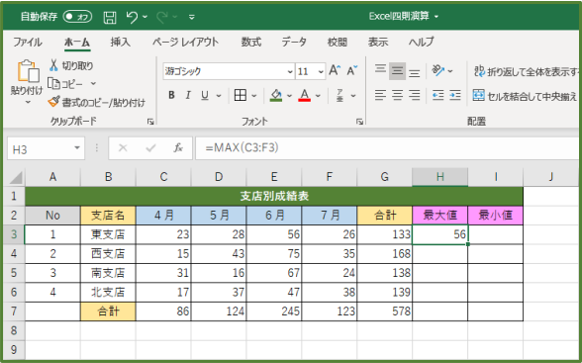This screenshot has width=582, height=363.
Task: Toggle AutoSave (自動保存) switch
Action: click(x=77, y=17)
